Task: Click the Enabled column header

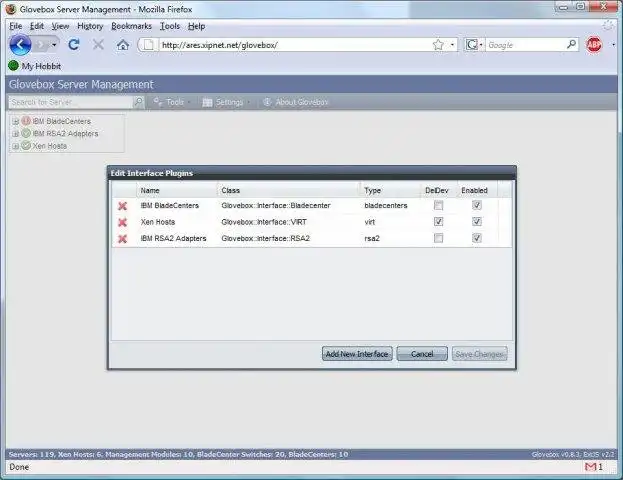Action: click(x=477, y=190)
